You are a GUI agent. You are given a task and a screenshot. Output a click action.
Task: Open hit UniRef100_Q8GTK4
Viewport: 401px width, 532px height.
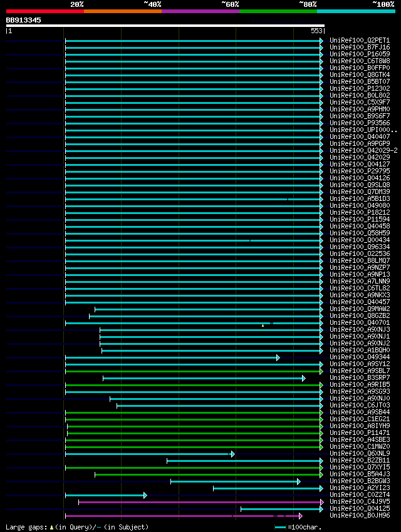(x=360, y=74)
